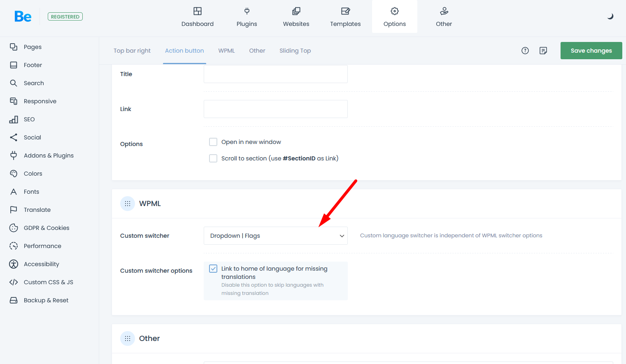This screenshot has width=626, height=364.
Task: Click the Fonts letter A icon
Action: (x=14, y=192)
